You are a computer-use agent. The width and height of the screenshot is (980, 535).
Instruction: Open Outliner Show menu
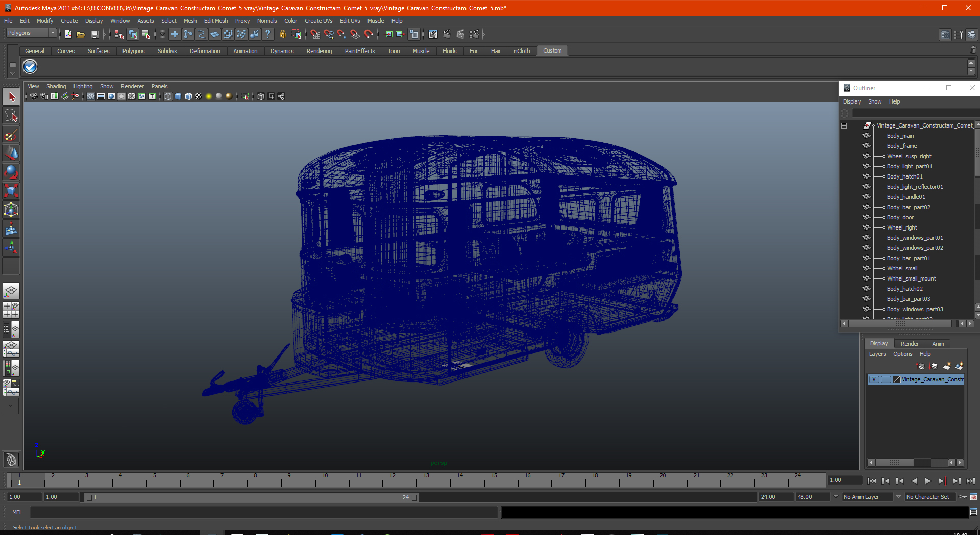point(875,101)
